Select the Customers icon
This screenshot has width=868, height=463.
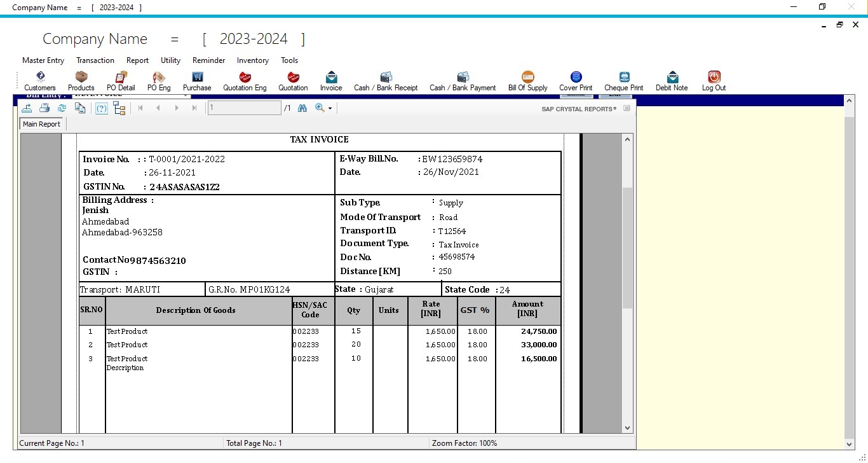[x=39, y=80]
